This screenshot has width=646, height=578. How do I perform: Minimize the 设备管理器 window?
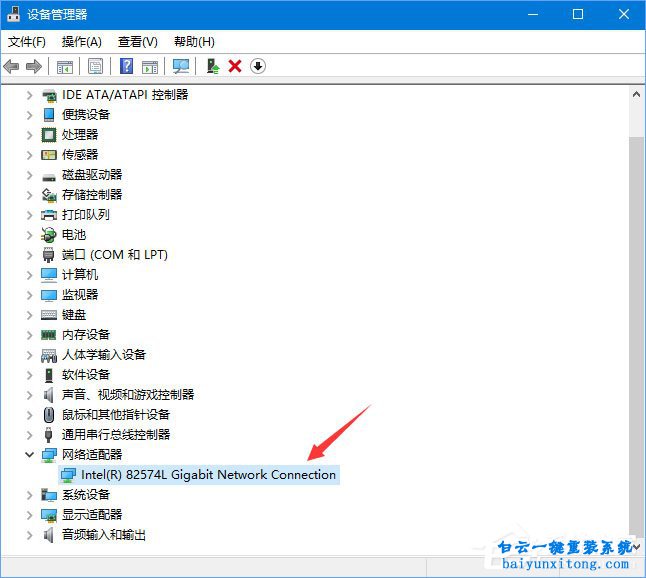tap(533, 14)
